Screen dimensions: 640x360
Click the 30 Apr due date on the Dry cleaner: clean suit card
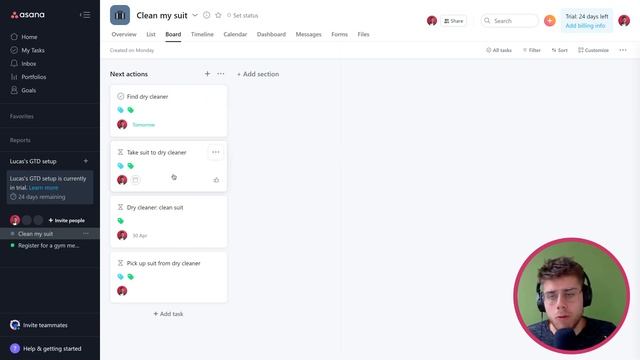140,236
